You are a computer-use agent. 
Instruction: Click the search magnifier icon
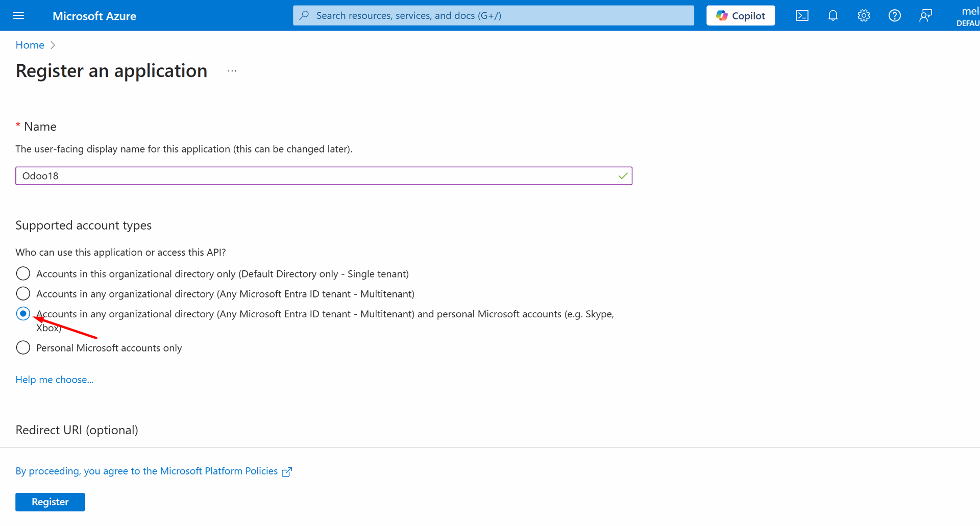(305, 15)
